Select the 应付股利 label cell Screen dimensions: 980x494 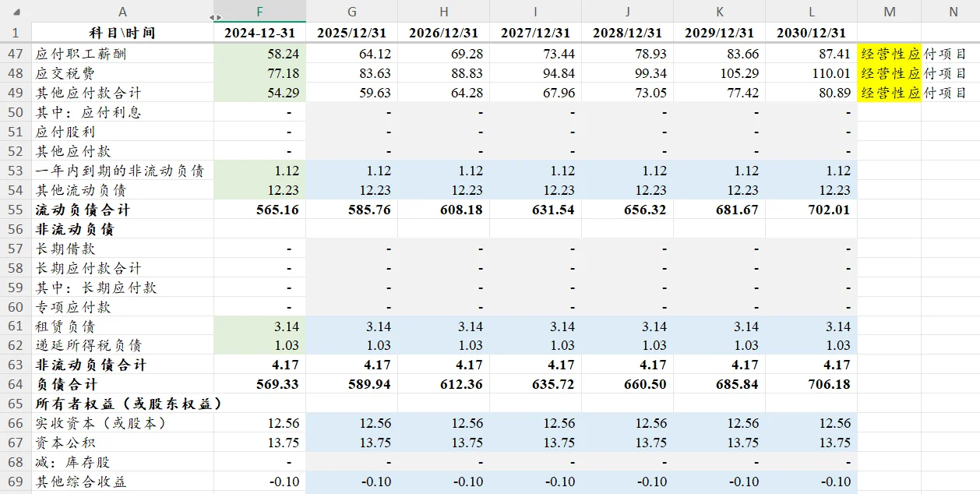click(122, 132)
